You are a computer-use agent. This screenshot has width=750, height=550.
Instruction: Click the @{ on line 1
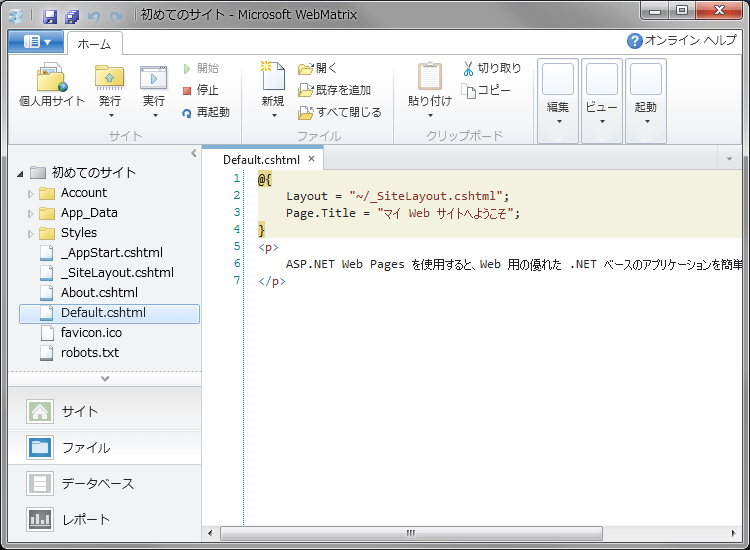tap(265, 179)
